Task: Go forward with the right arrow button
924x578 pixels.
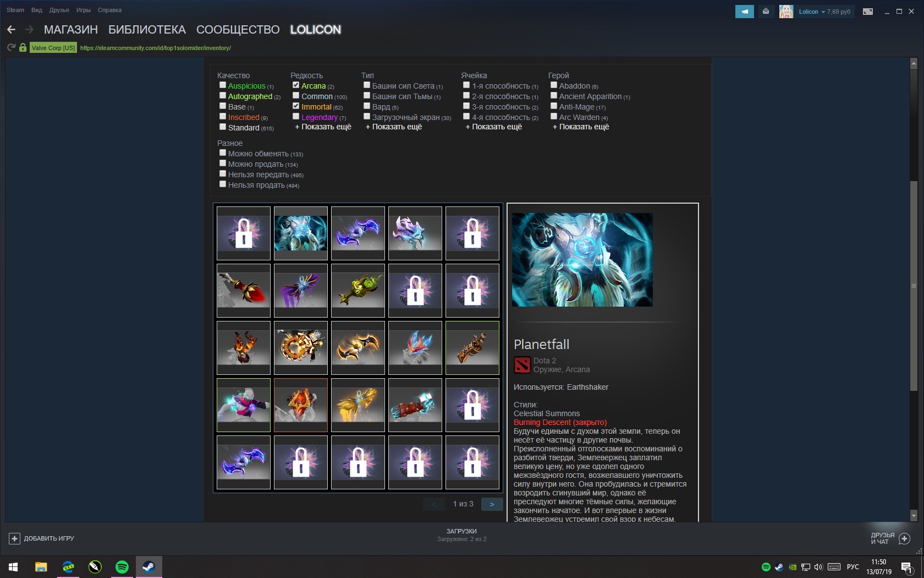Action: pos(30,30)
